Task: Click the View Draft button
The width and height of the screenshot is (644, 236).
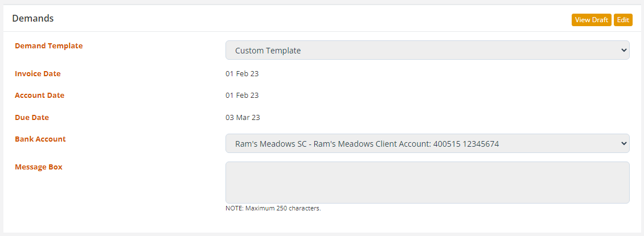Action: click(592, 20)
